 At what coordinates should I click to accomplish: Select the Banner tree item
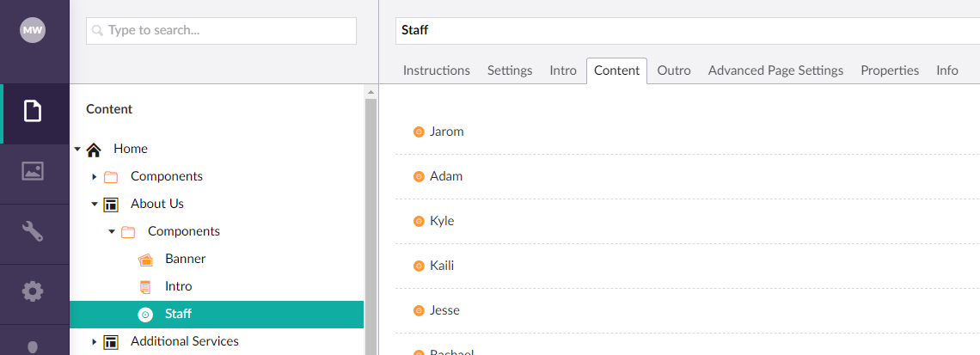[185, 259]
